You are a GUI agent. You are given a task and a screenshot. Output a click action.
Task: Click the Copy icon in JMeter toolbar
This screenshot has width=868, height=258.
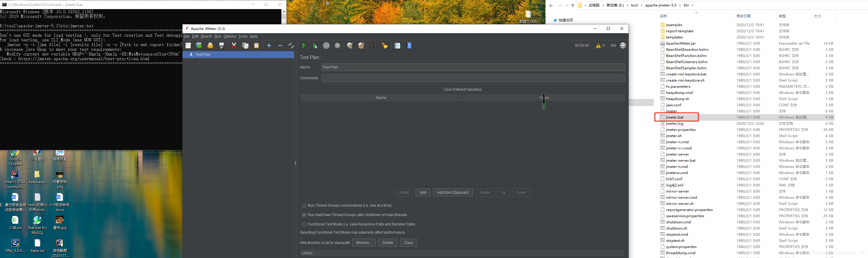(245, 45)
